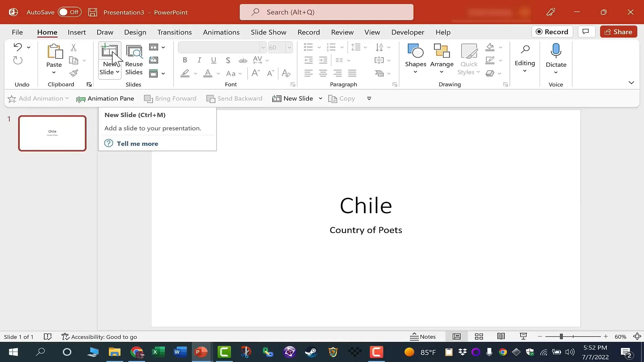Click the Paste clipboard icon
The height and width of the screenshot is (362, 644).
pos(54,51)
